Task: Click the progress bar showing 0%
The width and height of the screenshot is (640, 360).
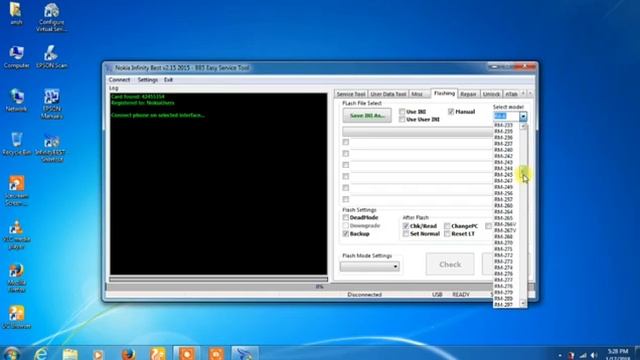Action: [x=320, y=287]
